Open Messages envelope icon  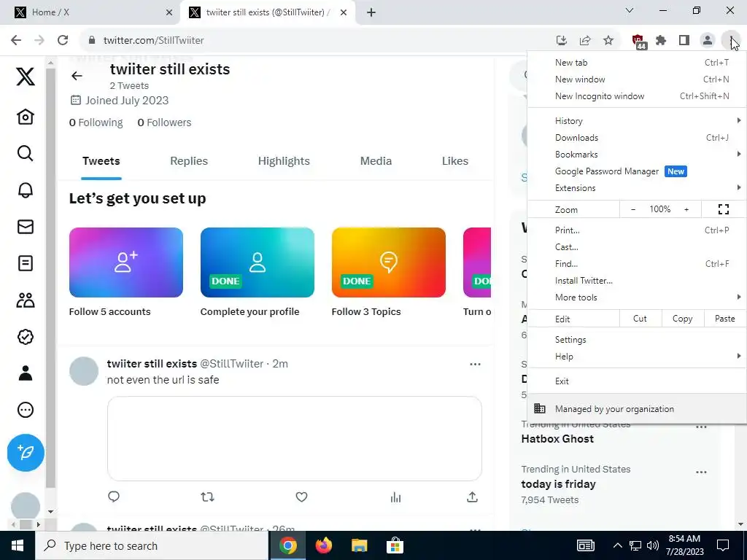coord(26,227)
